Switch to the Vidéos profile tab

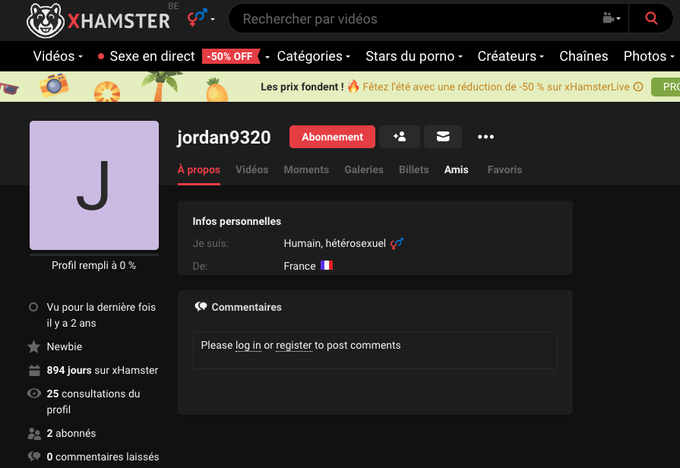click(252, 170)
